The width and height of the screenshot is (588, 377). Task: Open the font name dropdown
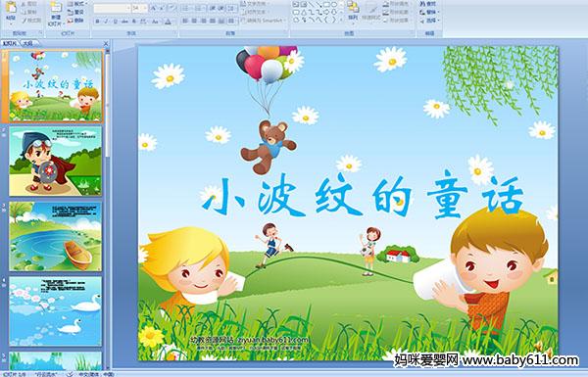click(x=113, y=8)
